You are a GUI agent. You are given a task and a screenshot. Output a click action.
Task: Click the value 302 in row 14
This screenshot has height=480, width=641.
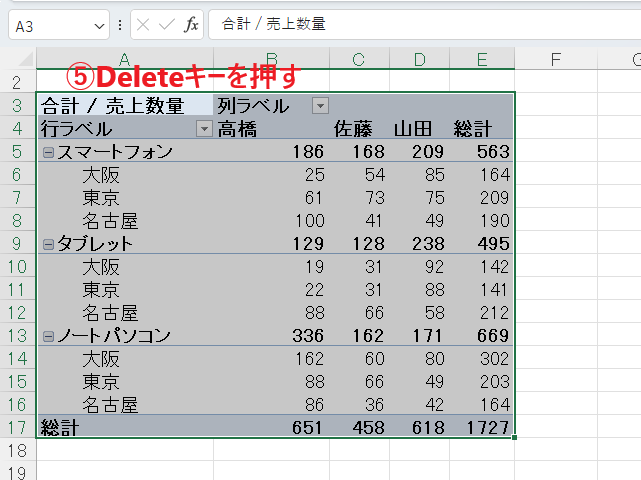tap(495, 359)
